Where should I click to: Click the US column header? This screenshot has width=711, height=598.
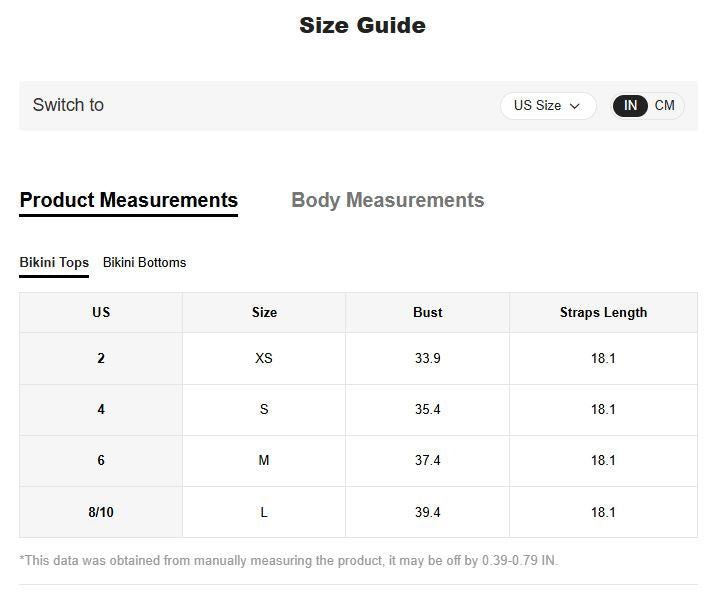point(101,312)
